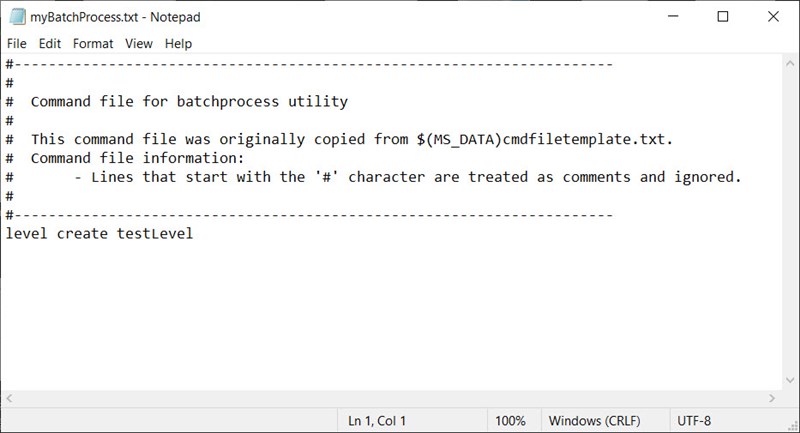Open the Edit menu
The image size is (800, 433).
coord(49,44)
